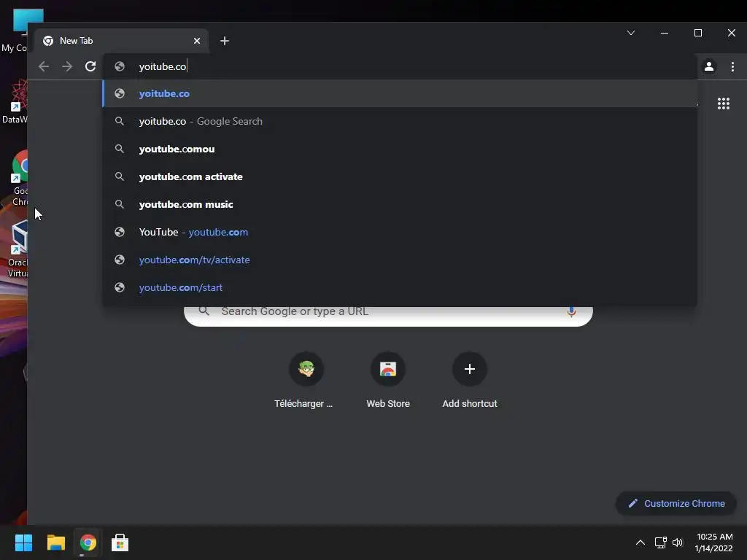Open the clock showing 10:25 AM
747x560 pixels.
pyautogui.click(x=713, y=542)
